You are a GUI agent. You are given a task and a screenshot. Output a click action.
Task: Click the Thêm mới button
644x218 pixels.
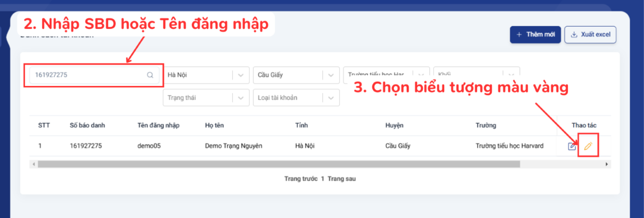click(x=535, y=35)
